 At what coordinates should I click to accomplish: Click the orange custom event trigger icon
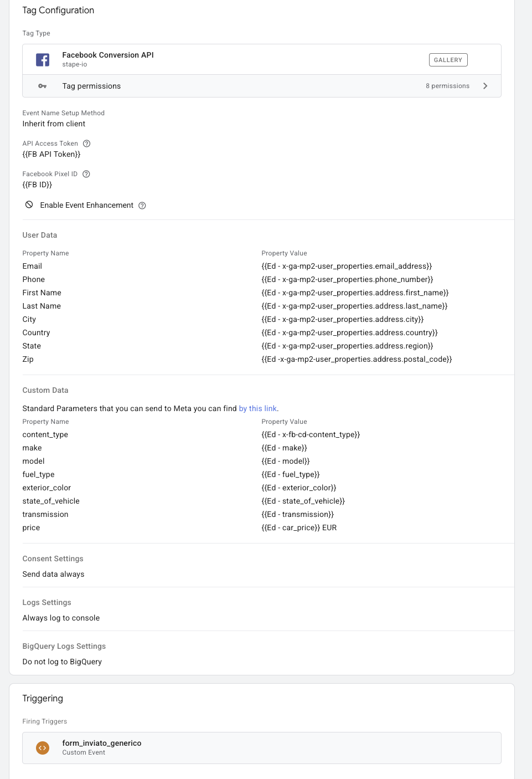point(43,748)
